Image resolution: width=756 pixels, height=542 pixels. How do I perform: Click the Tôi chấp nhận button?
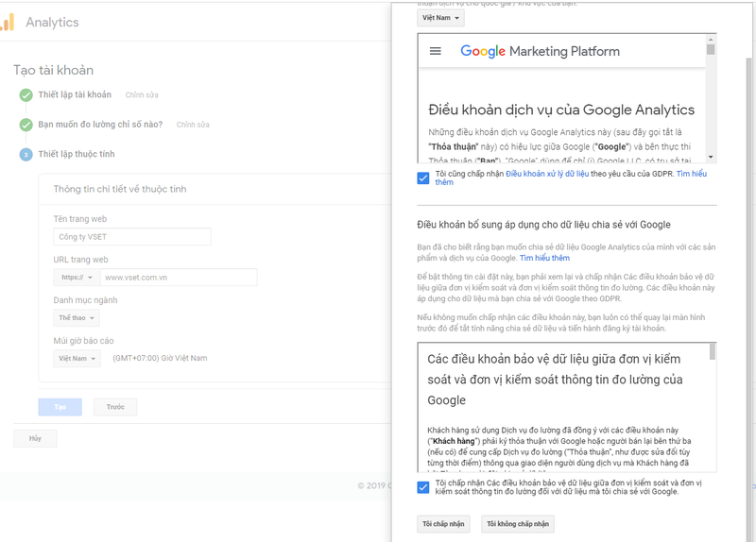(443, 524)
